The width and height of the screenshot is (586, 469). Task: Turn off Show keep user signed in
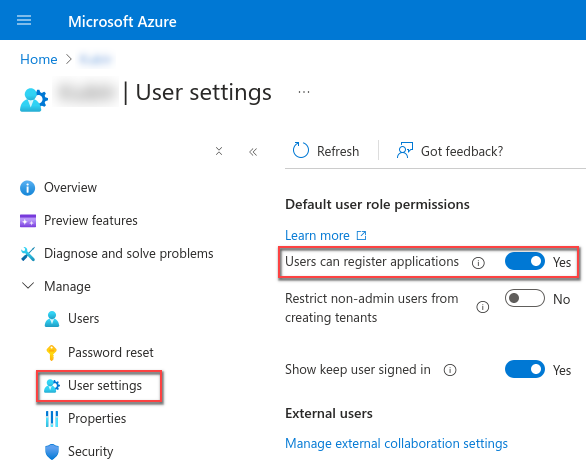pos(524,369)
